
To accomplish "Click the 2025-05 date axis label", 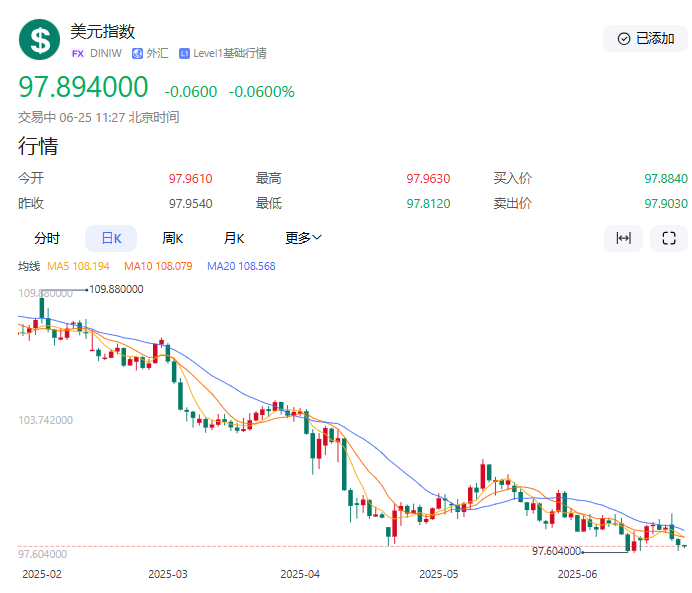I will (x=439, y=574).
